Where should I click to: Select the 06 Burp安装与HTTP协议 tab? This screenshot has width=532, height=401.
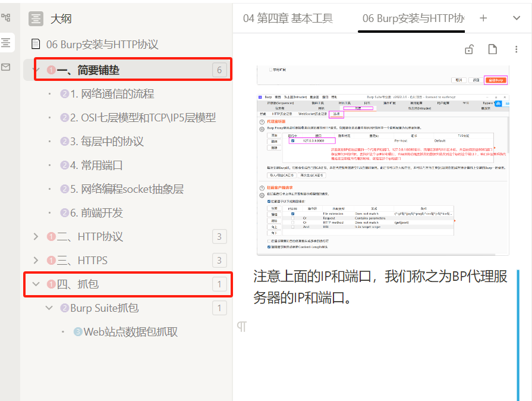click(x=413, y=18)
